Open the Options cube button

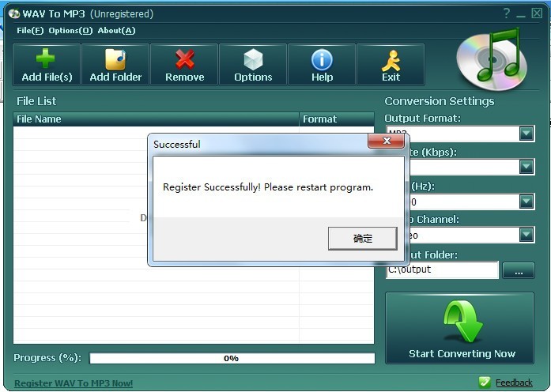(253, 65)
